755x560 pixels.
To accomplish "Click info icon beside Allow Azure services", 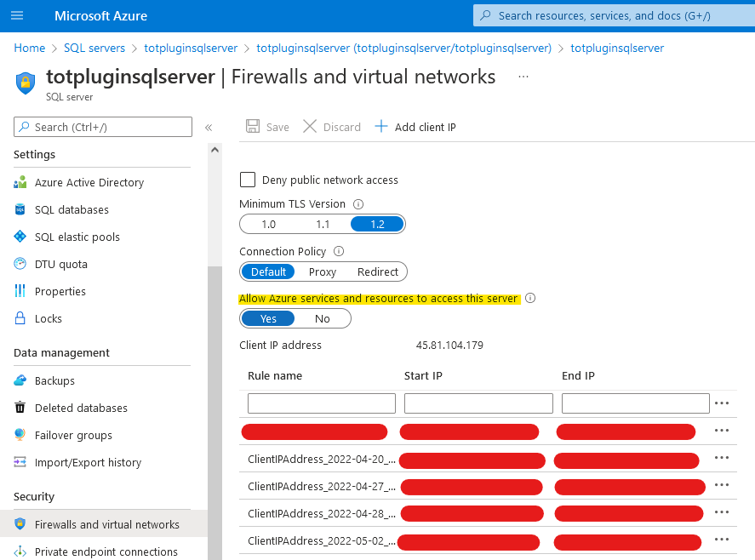I will point(530,299).
